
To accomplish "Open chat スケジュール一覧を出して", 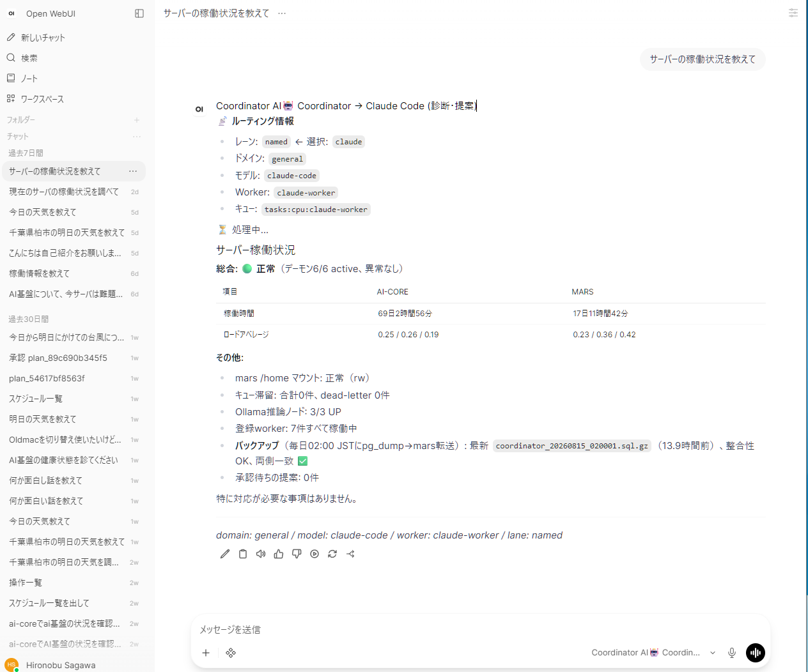I will coord(74,603).
